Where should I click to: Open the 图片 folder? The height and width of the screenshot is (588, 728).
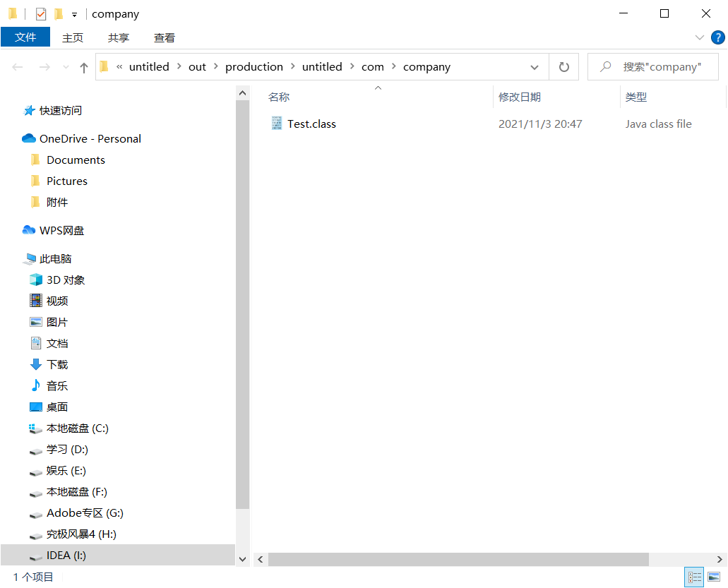coord(57,323)
